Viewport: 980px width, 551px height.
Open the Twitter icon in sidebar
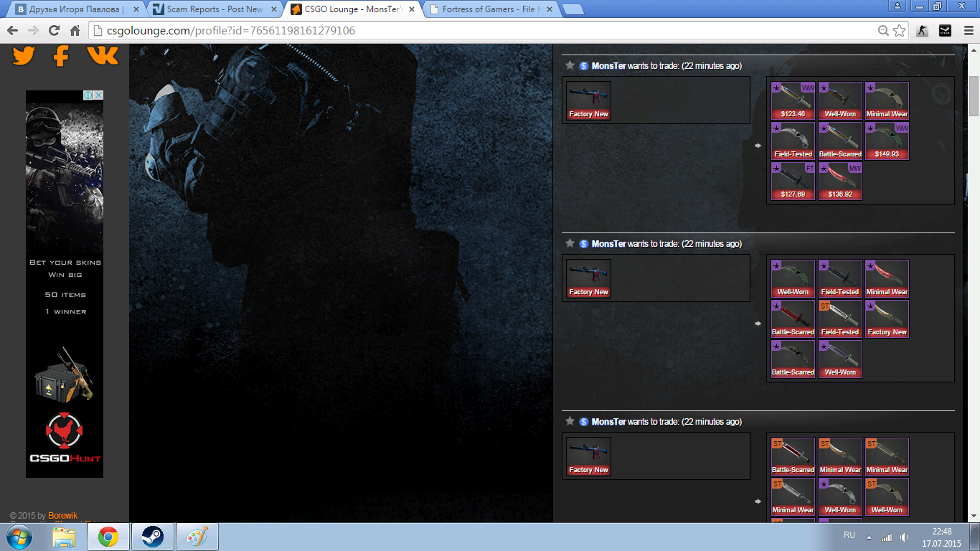tap(24, 56)
